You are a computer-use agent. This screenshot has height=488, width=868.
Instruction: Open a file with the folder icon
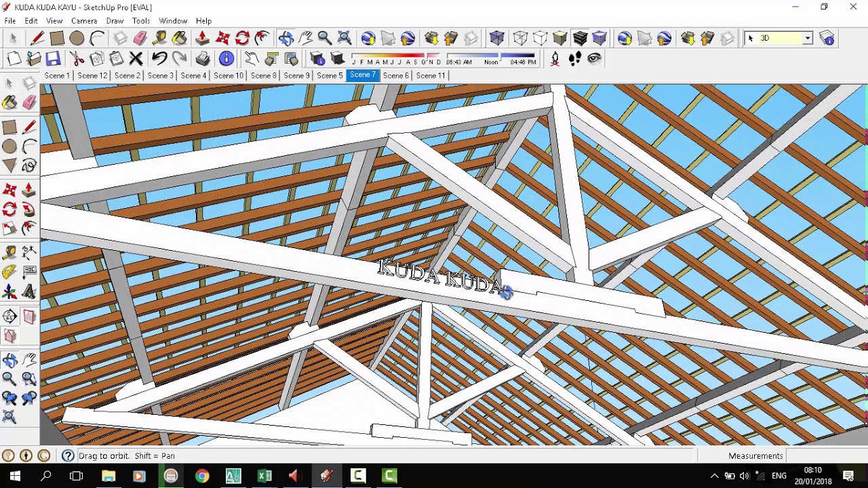coord(33,58)
